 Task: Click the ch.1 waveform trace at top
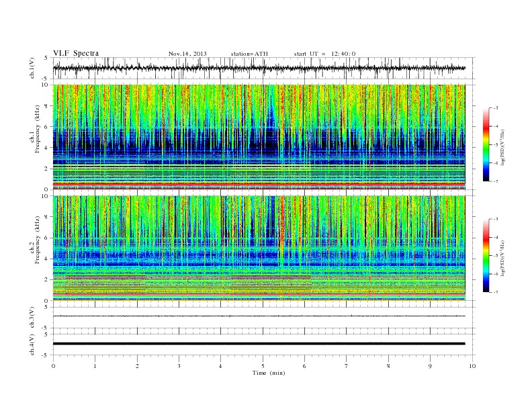click(259, 68)
